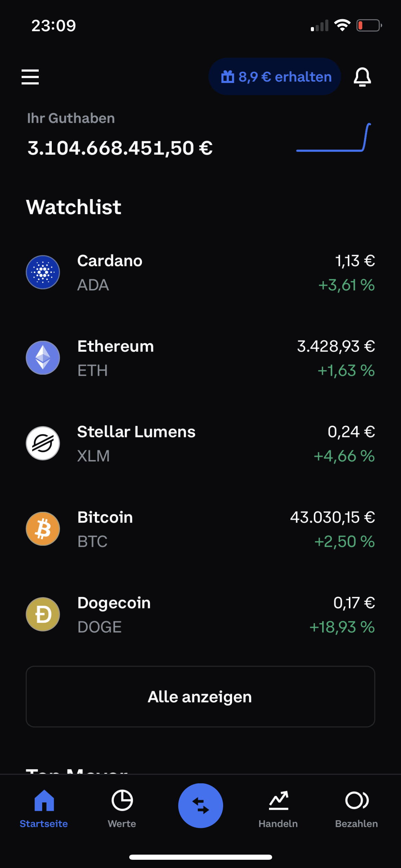This screenshot has height=868, width=401.
Task: Tap the 8,9 € erhalten button
Action: pos(275,77)
